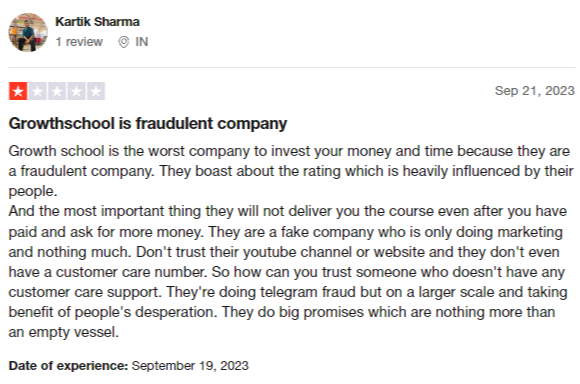The width and height of the screenshot is (580, 384).
Task: Click the second grey rating star
Action: pyautogui.click(x=38, y=91)
